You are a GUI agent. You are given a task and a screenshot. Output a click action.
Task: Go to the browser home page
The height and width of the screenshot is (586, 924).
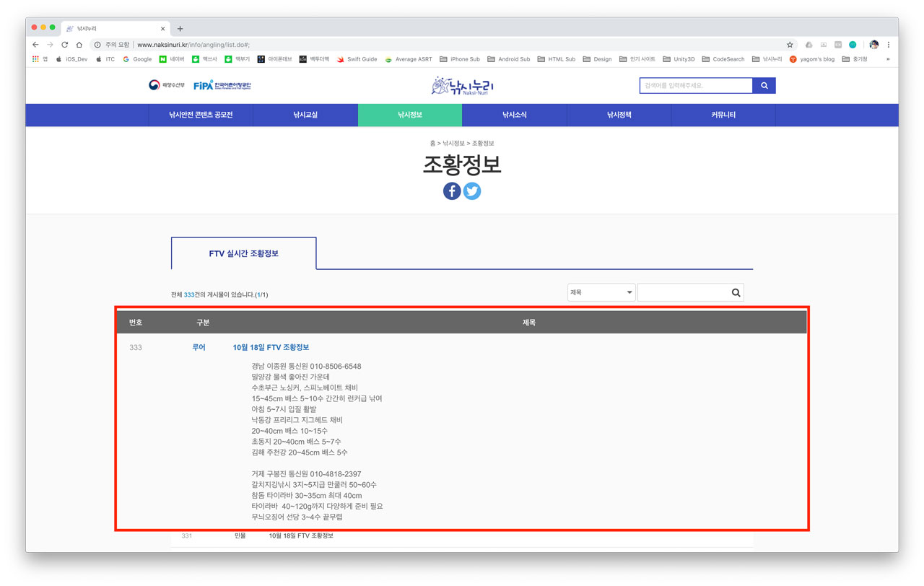[x=79, y=45]
